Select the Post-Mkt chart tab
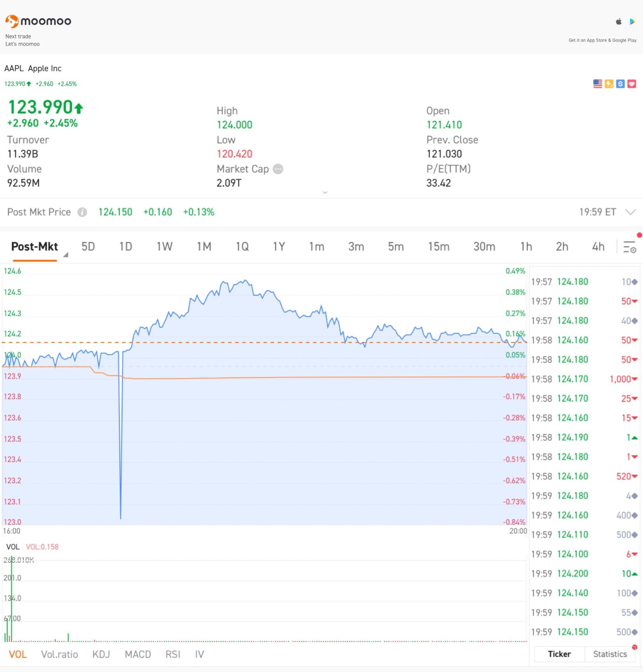Image resolution: width=643 pixels, height=672 pixels. click(x=35, y=247)
